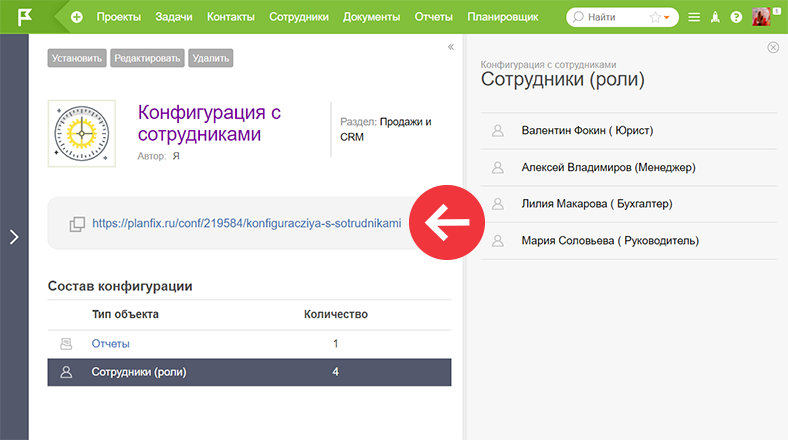This screenshot has height=440, width=788.
Task: Open the planfix.ru configuration URL
Action: click(247, 223)
